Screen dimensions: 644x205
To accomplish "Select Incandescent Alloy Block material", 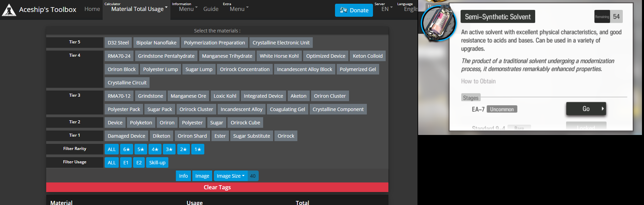I will pos(305,69).
